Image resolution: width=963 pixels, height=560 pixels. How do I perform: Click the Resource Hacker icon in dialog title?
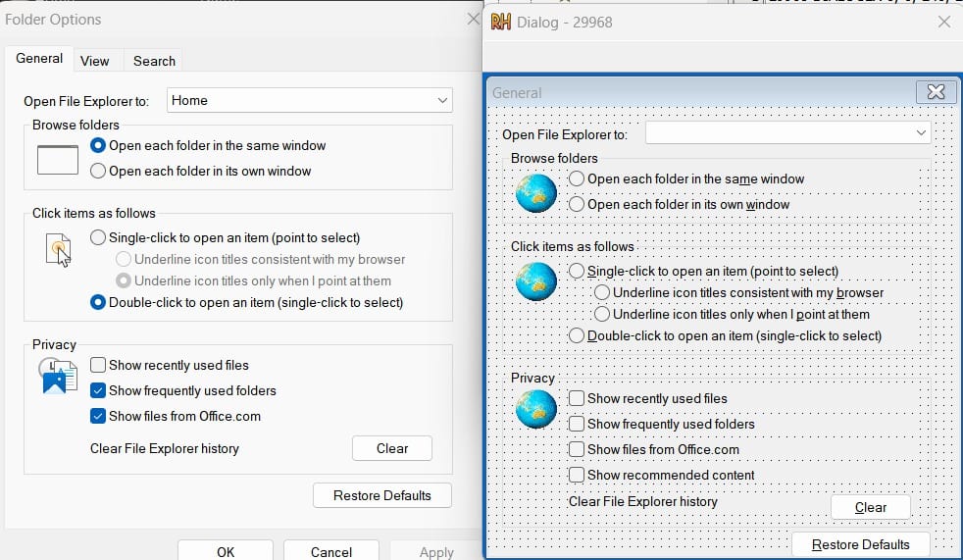point(501,22)
